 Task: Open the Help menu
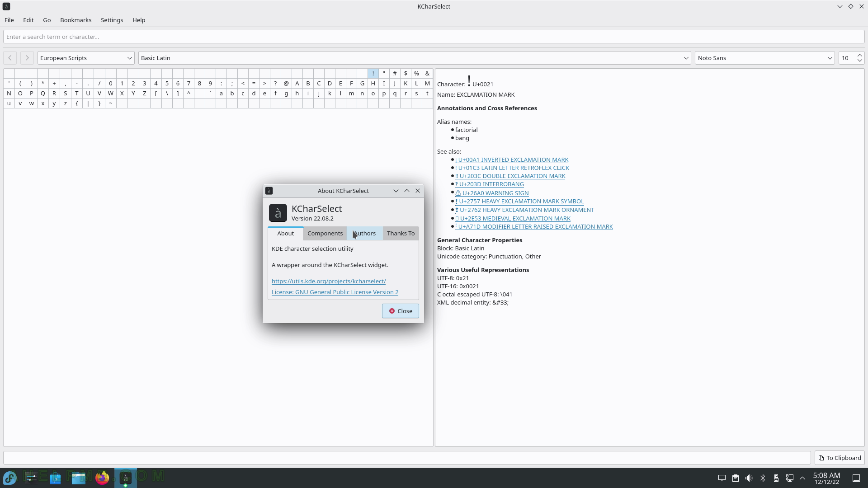(x=139, y=20)
